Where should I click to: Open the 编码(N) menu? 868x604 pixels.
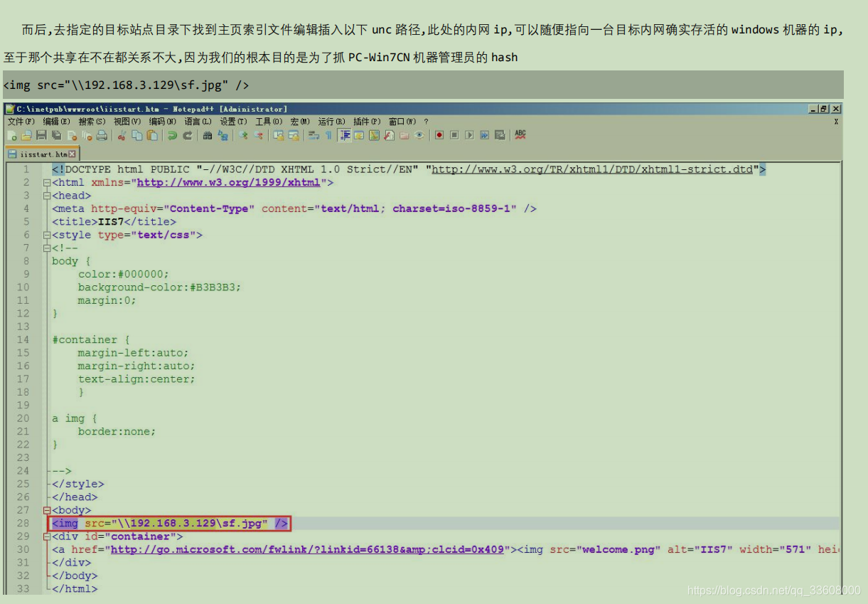163,122
